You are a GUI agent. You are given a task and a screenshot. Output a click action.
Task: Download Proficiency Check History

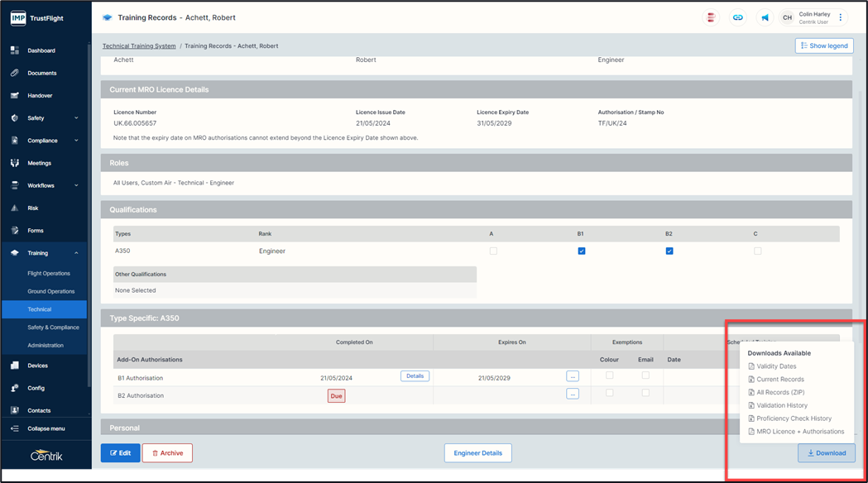[790, 418]
